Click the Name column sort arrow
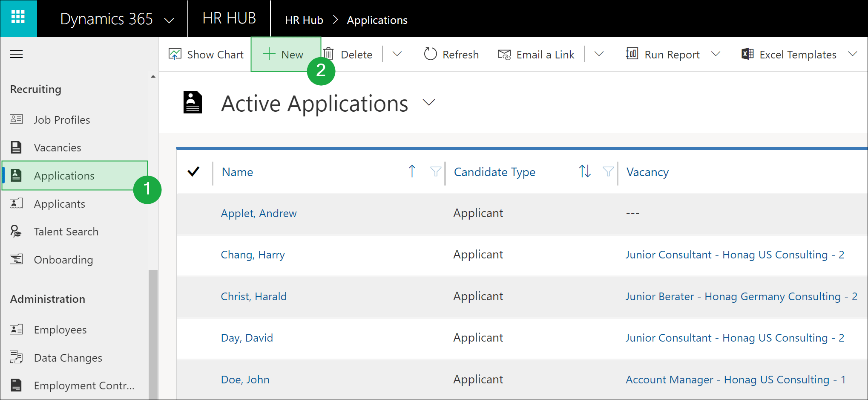The width and height of the screenshot is (868, 400). coord(412,171)
